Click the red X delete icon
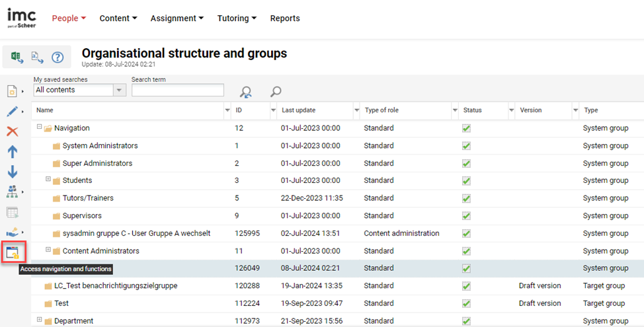644x327 pixels. [12, 131]
